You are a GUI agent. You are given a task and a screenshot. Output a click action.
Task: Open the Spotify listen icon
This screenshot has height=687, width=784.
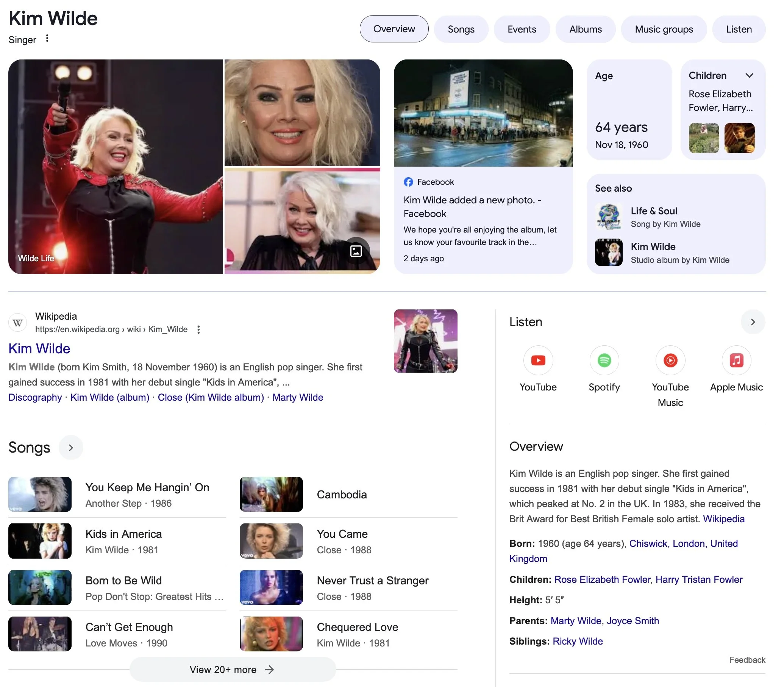[604, 361]
